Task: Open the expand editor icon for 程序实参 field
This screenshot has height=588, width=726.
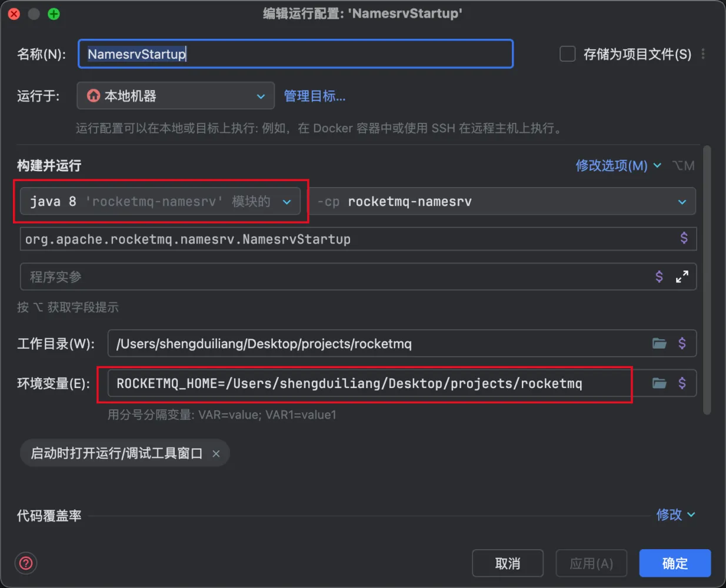Action: pos(682,276)
